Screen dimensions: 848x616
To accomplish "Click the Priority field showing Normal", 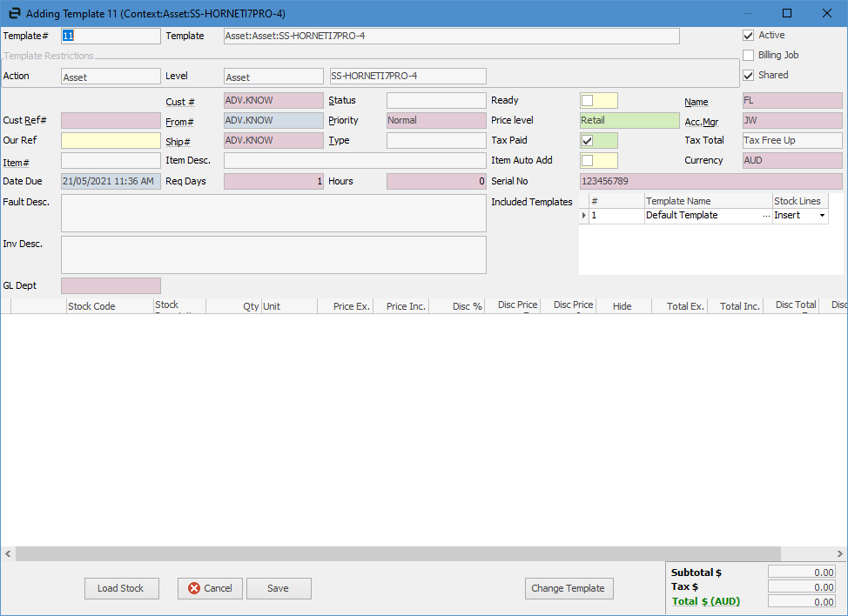I will point(435,121).
